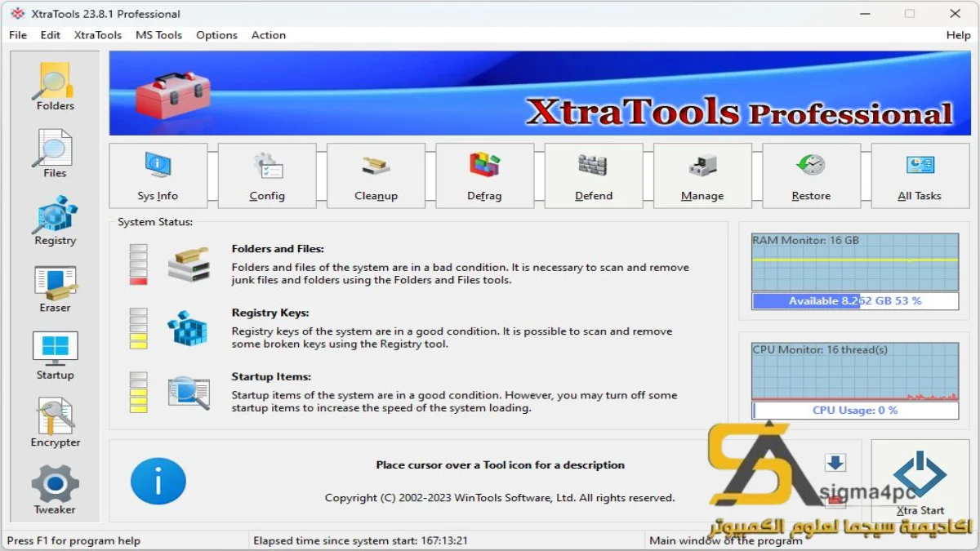Click the CPU Monitor graph
This screenshot has height=551, width=980.
tap(855, 371)
